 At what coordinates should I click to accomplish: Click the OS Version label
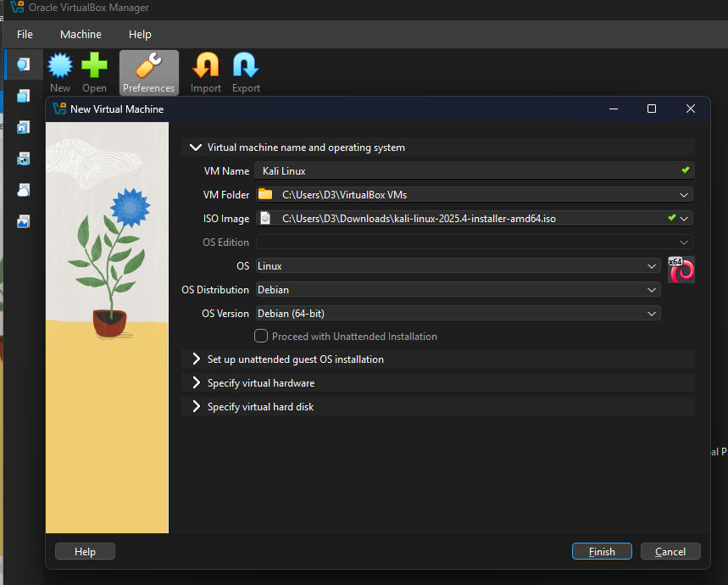click(225, 314)
